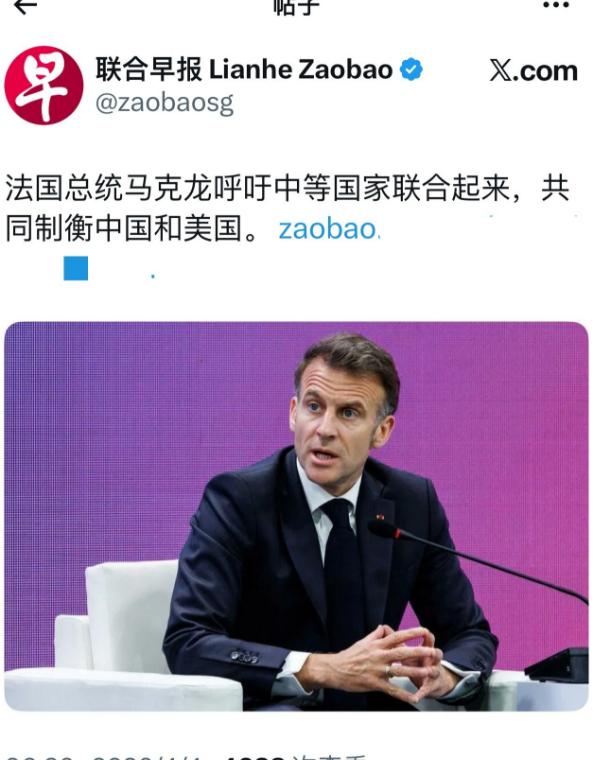Tap the bold view count at the bottom
595x760 pixels.
click(255, 757)
